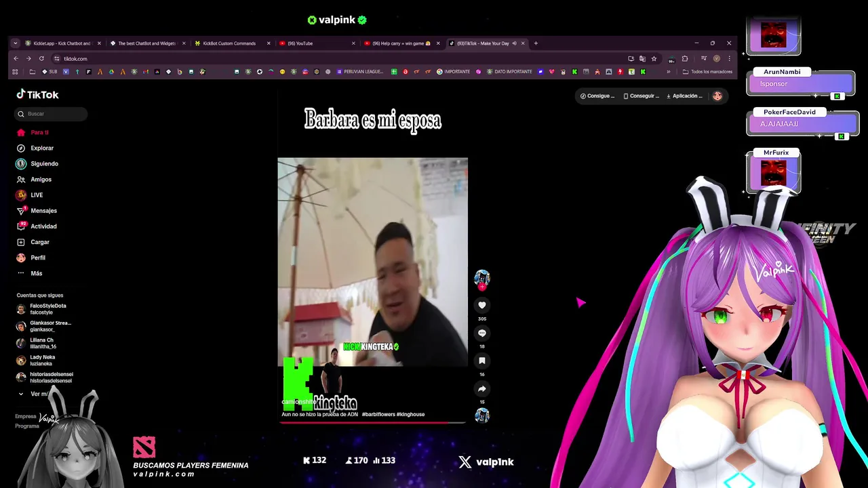Image resolution: width=868 pixels, height=488 pixels.
Task: Open DATO IMPORTANTE bookmark
Action: [509, 72]
